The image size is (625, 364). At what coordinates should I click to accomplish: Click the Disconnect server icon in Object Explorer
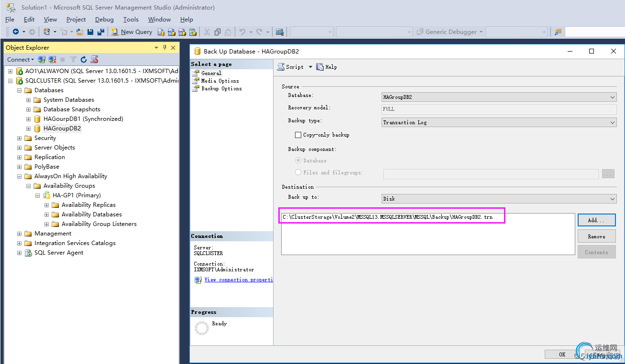coord(52,60)
